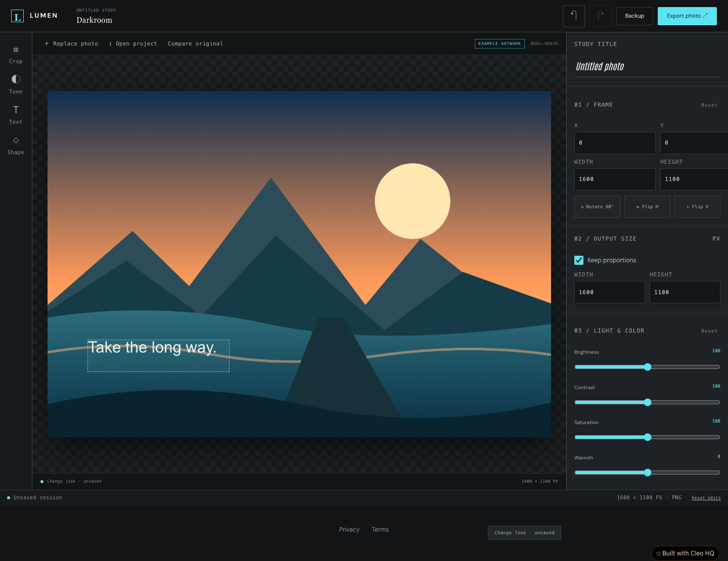Click the Frame Width field
This screenshot has width=728, height=561.
(x=615, y=179)
